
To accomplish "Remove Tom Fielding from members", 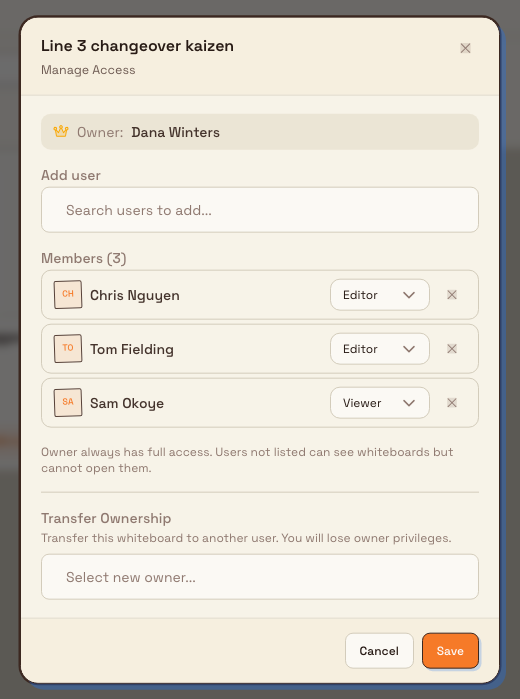I will [x=452, y=349].
